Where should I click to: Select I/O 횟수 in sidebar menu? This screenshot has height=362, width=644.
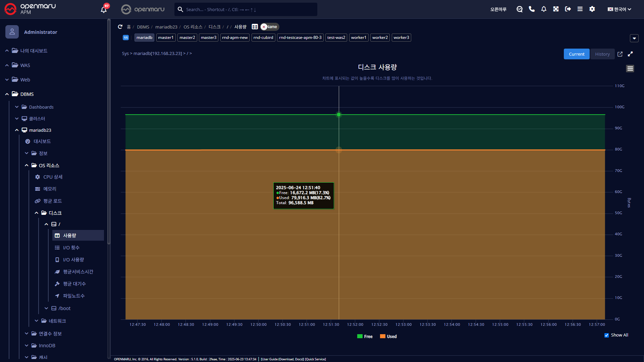71,248
